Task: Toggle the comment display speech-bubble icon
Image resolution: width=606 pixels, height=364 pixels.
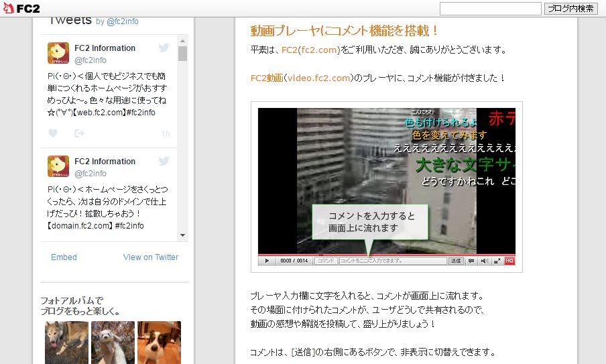Action: coord(471,261)
